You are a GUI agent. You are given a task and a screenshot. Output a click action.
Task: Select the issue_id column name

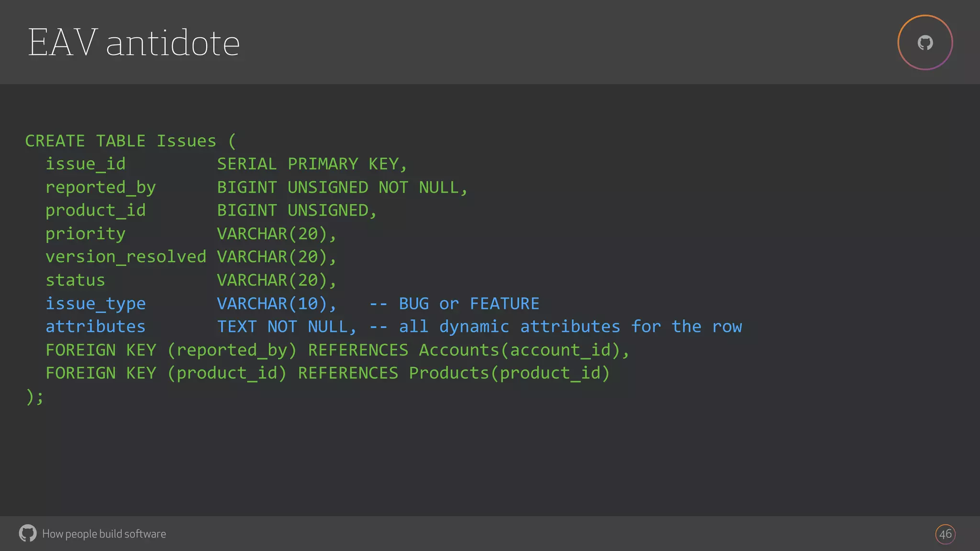pyautogui.click(x=86, y=164)
